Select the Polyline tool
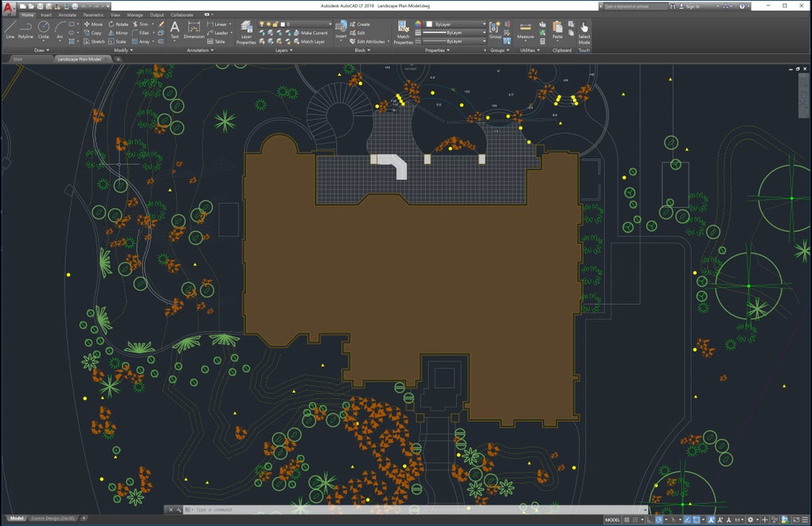The width and height of the screenshot is (812, 526). click(25, 30)
